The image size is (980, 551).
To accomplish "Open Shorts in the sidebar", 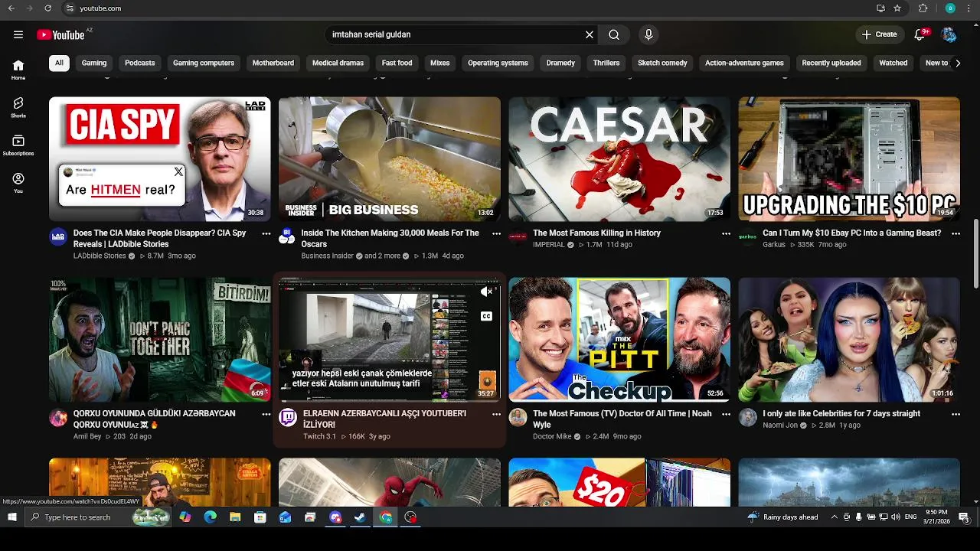I will [x=18, y=107].
